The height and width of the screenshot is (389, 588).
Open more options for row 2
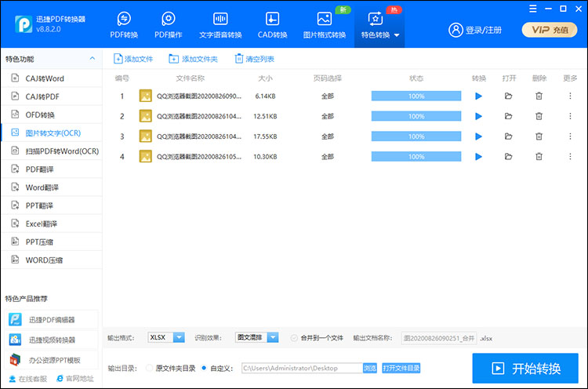(x=570, y=116)
